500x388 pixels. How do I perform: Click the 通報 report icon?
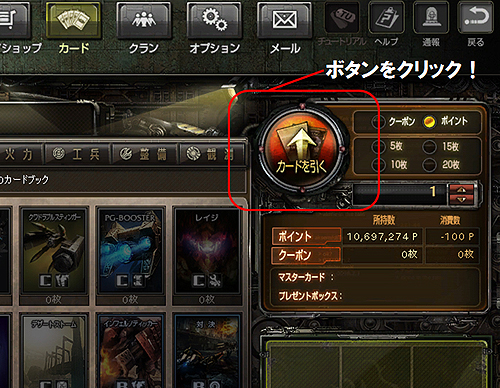pos(431,17)
